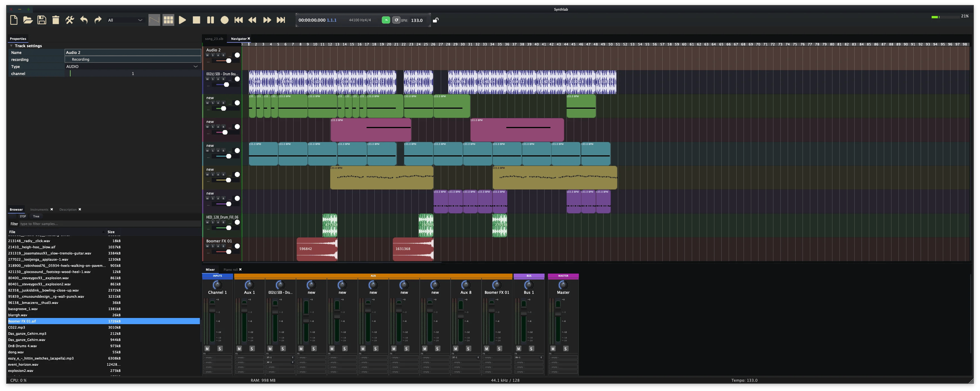
Task: Select the 596842 Boomer FX clip
Action: point(317,250)
